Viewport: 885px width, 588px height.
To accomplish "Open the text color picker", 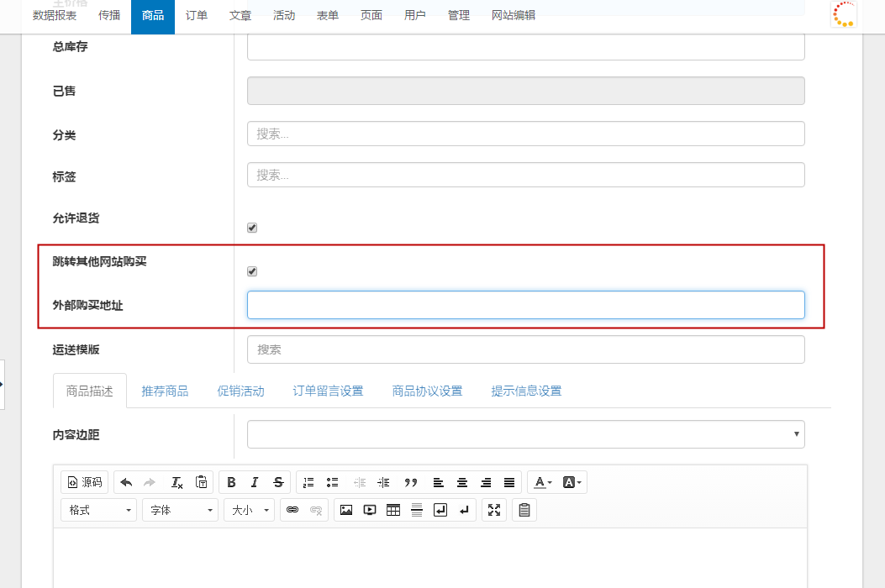I will [x=543, y=482].
